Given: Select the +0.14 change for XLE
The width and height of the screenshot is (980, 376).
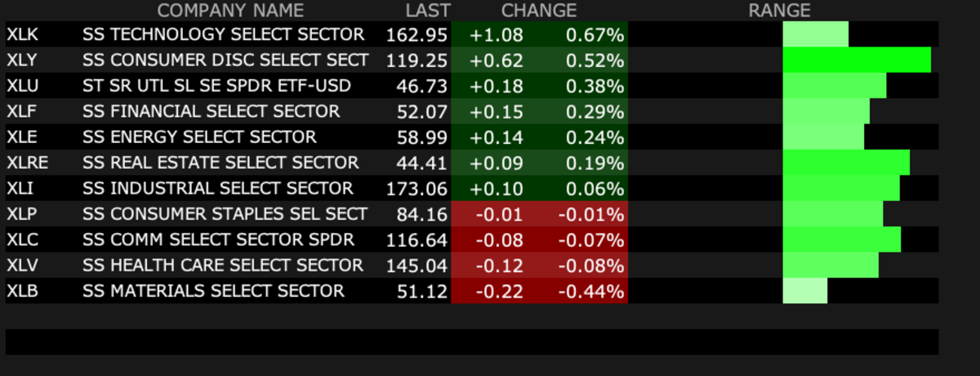Looking at the screenshot, I should tap(498, 137).
